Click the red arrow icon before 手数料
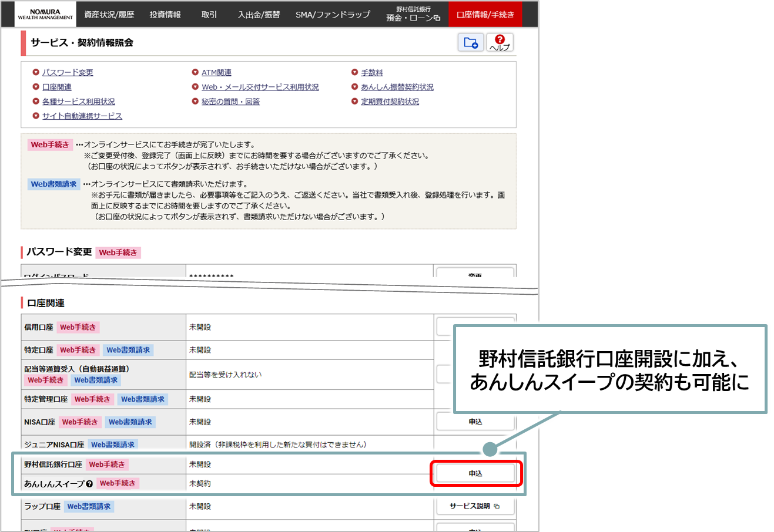The height and width of the screenshot is (532, 774). point(354,72)
